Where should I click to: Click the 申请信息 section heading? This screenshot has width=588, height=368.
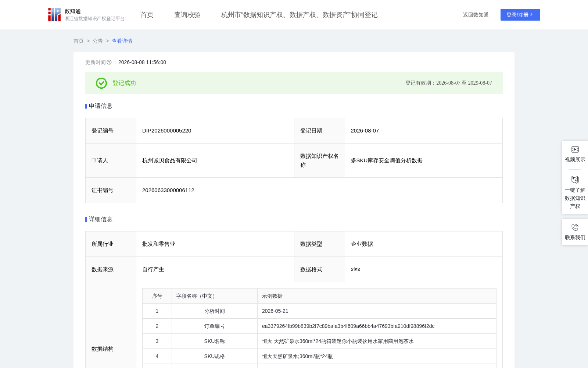(x=101, y=106)
